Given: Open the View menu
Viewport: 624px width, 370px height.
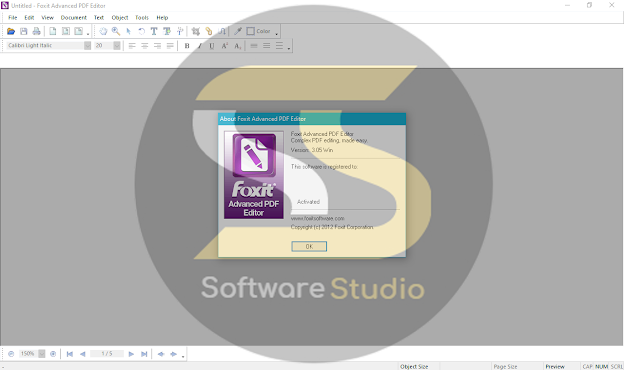Looking at the screenshot, I should click(x=47, y=18).
